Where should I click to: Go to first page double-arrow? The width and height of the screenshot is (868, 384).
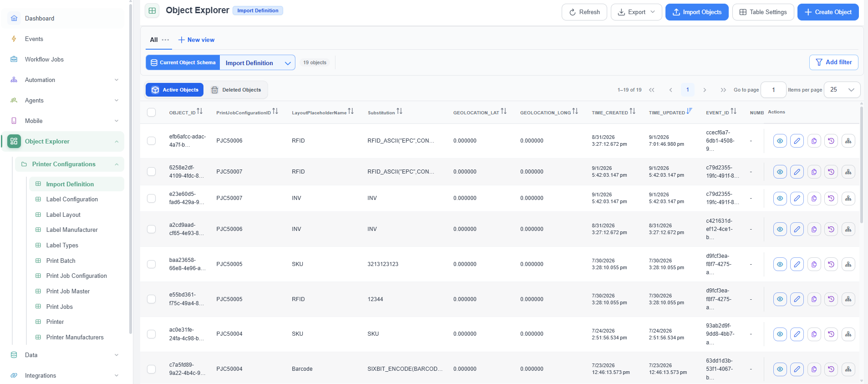(652, 90)
